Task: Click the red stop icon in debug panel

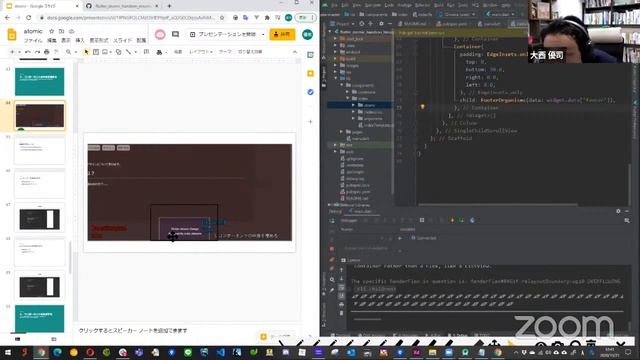Action: (332, 249)
